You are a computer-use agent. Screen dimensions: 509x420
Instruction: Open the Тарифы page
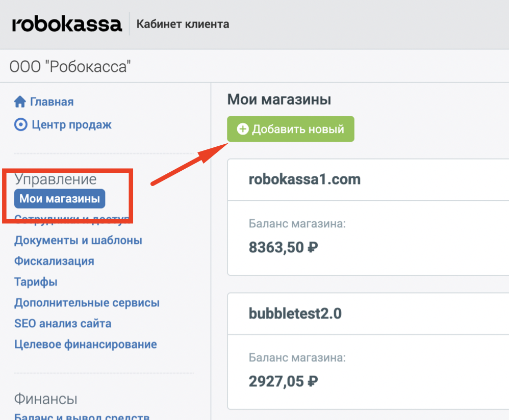click(36, 282)
